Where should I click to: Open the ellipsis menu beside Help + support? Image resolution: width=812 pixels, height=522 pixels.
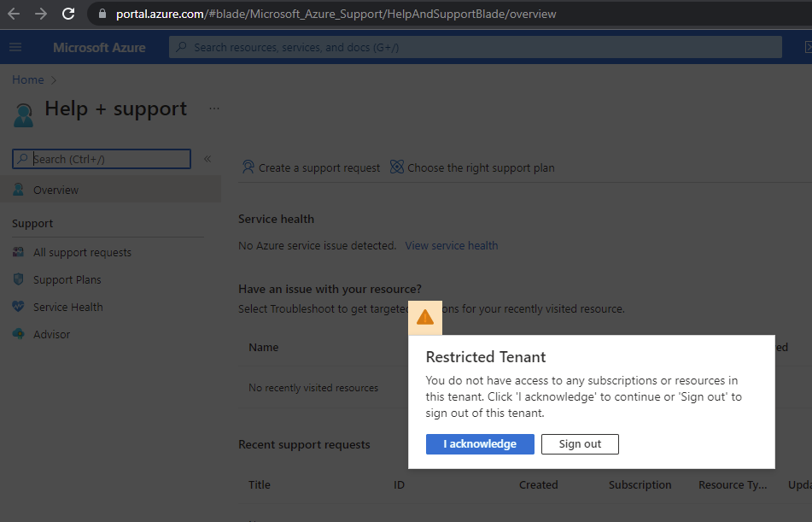click(x=213, y=109)
